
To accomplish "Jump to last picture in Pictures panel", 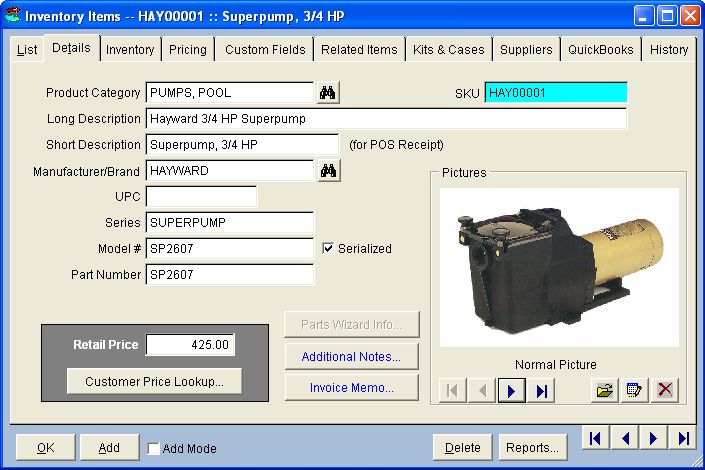I will tap(541, 390).
